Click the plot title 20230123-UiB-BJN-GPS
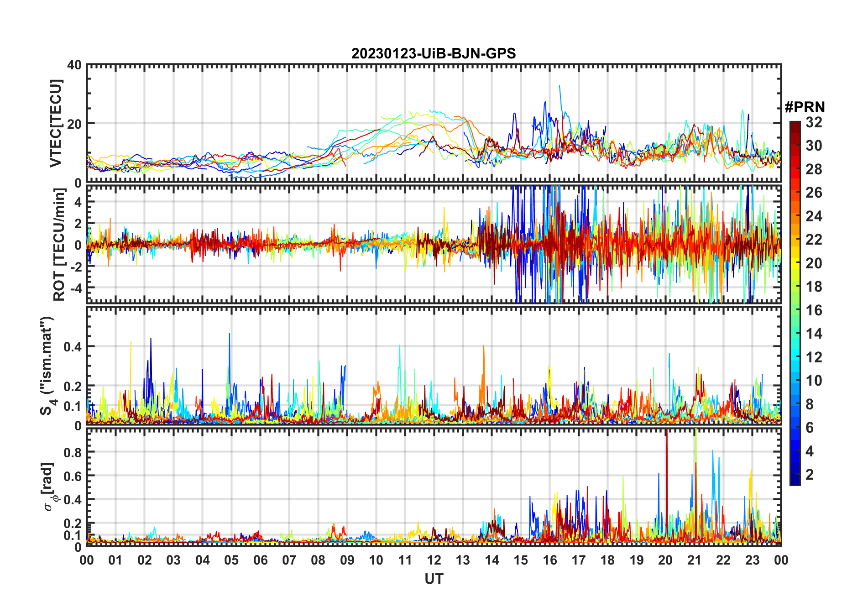The width and height of the screenshot is (868, 607). point(434,53)
